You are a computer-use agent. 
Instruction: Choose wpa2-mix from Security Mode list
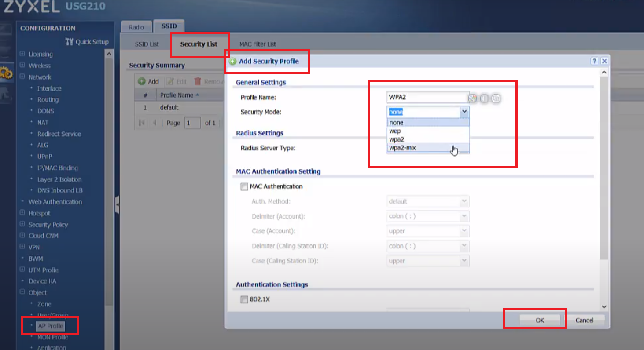point(402,148)
